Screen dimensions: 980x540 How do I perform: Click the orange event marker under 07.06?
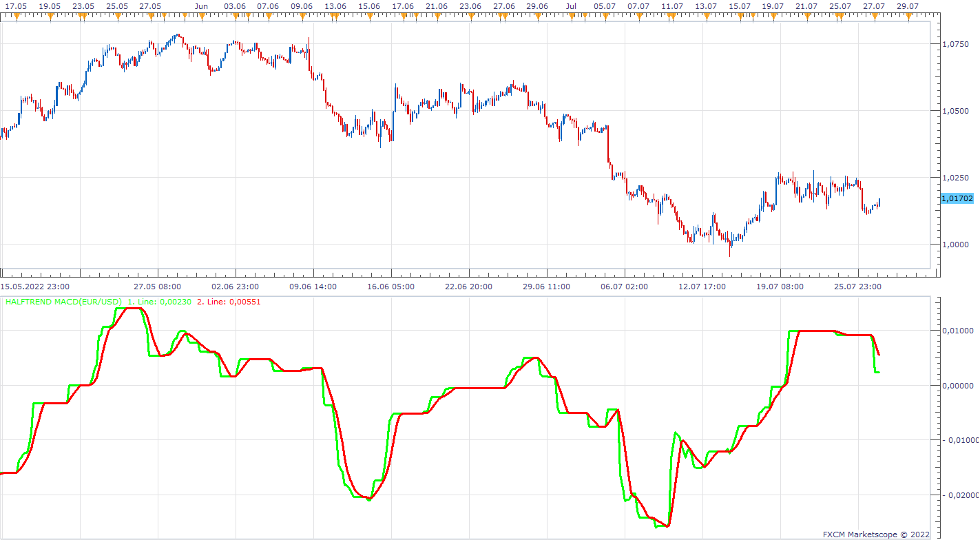click(268, 17)
